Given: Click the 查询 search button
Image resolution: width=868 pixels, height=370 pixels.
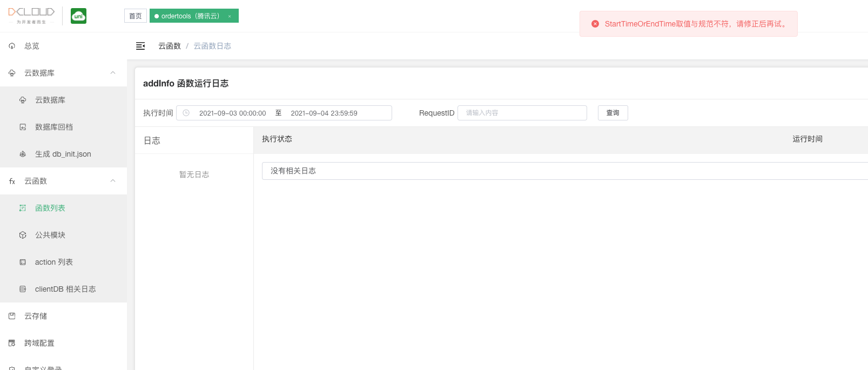Looking at the screenshot, I should (613, 113).
